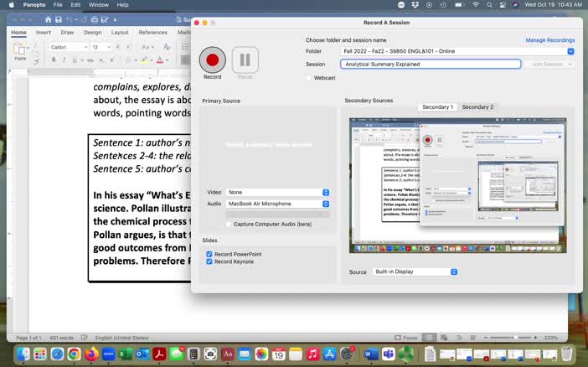Screen dimensions: 588x367
Task: Uncheck Record PowerPoint
Action: 209,254
